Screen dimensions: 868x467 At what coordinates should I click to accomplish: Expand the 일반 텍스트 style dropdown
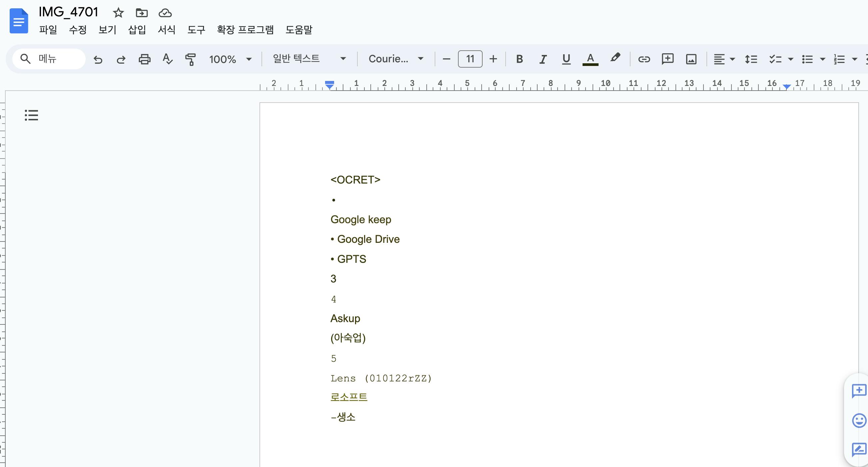[x=309, y=59]
